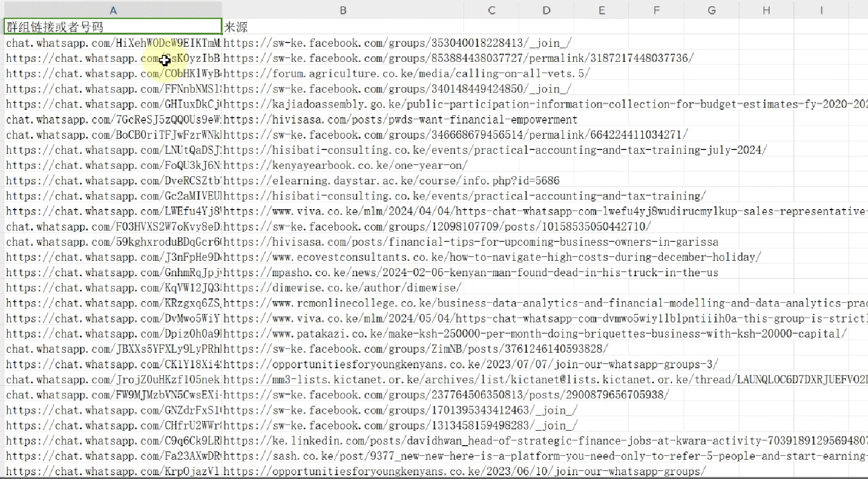Select column A header
This screenshot has height=479, width=868.
click(x=113, y=10)
